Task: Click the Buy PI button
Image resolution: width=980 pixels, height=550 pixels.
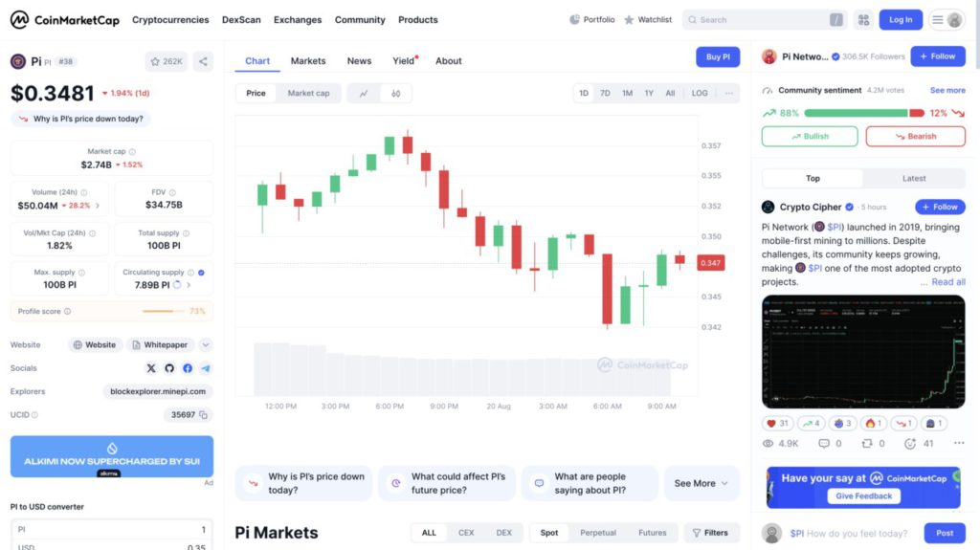Action: (x=718, y=57)
